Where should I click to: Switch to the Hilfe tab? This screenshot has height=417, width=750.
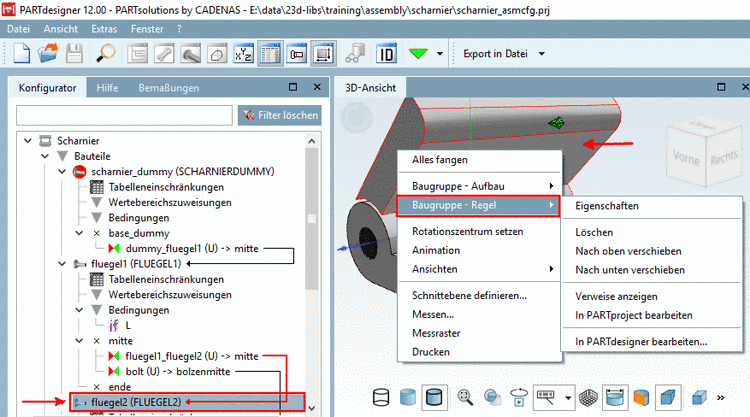(x=107, y=88)
